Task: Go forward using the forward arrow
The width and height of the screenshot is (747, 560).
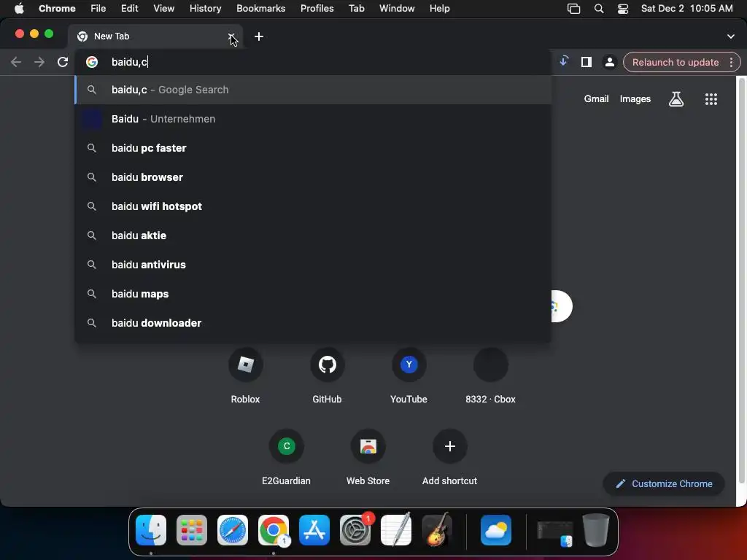Action: [39, 62]
